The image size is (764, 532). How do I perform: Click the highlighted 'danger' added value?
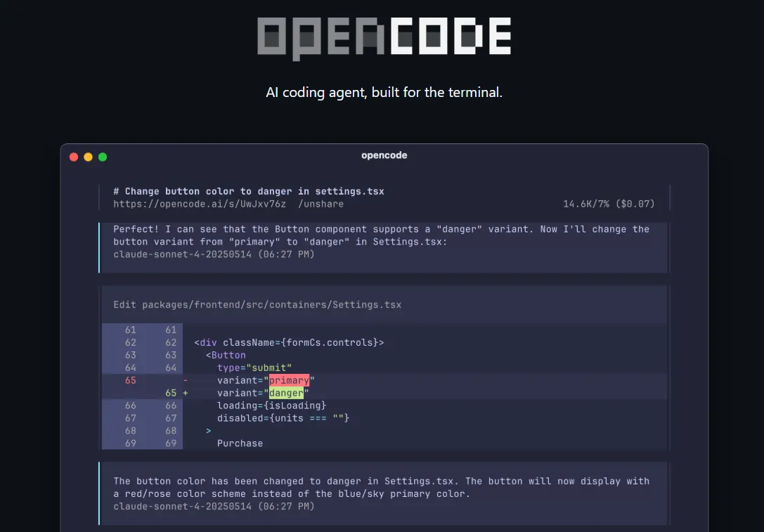pos(286,393)
